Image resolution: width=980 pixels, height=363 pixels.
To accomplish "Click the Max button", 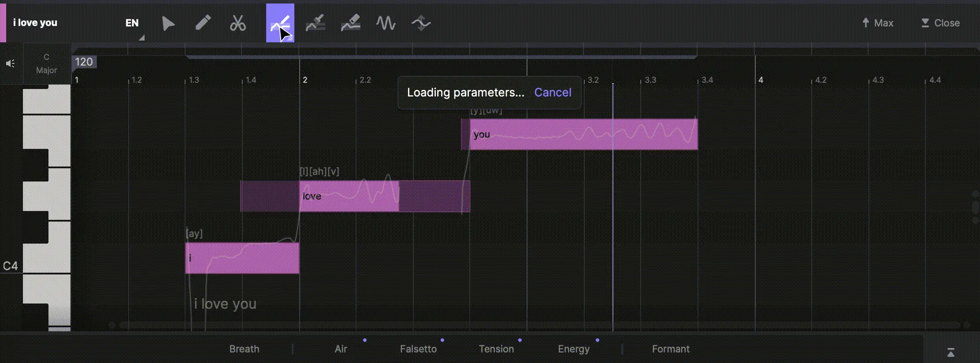I will pyautogui.click(x=878, y=23).
